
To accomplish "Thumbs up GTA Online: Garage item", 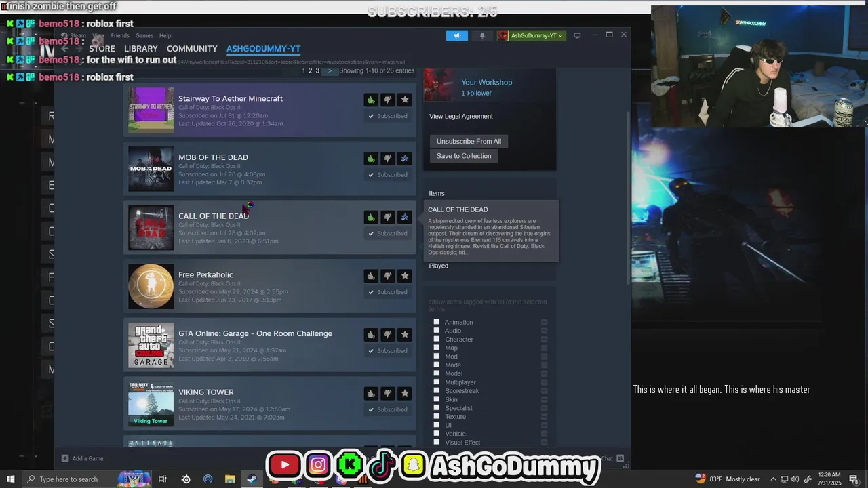I will (371, 335).
